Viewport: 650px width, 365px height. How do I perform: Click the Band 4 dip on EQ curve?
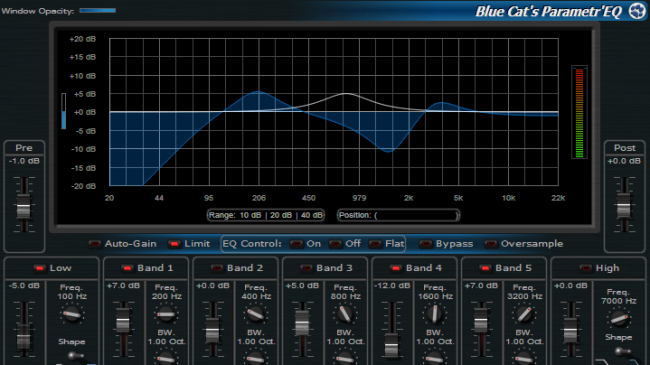click(x=388, y=151)
